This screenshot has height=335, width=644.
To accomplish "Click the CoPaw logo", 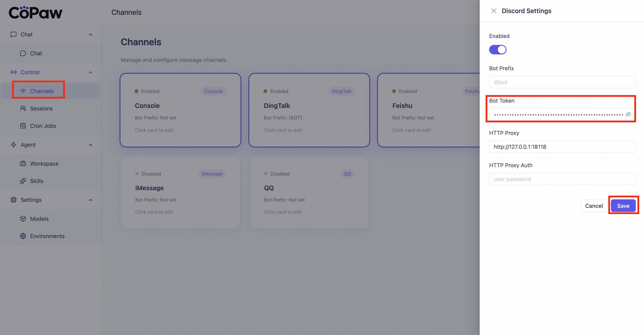I will coord(35,13).
